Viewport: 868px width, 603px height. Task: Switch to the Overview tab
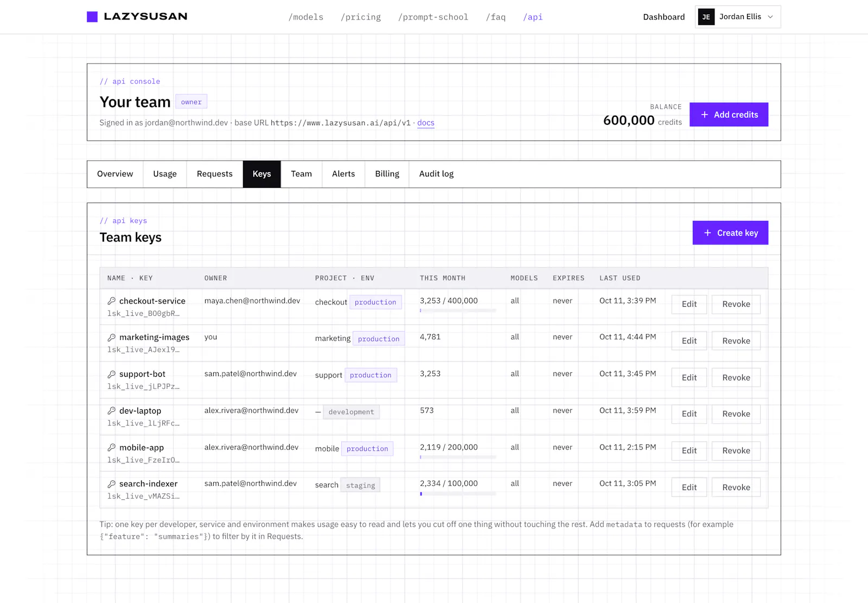pos(115,174)
